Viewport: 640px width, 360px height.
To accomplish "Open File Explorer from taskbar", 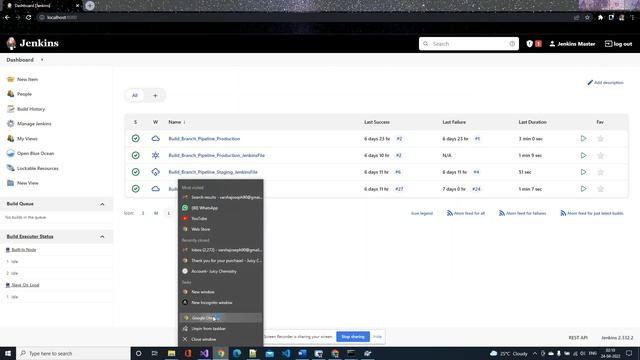I will 171,353.
